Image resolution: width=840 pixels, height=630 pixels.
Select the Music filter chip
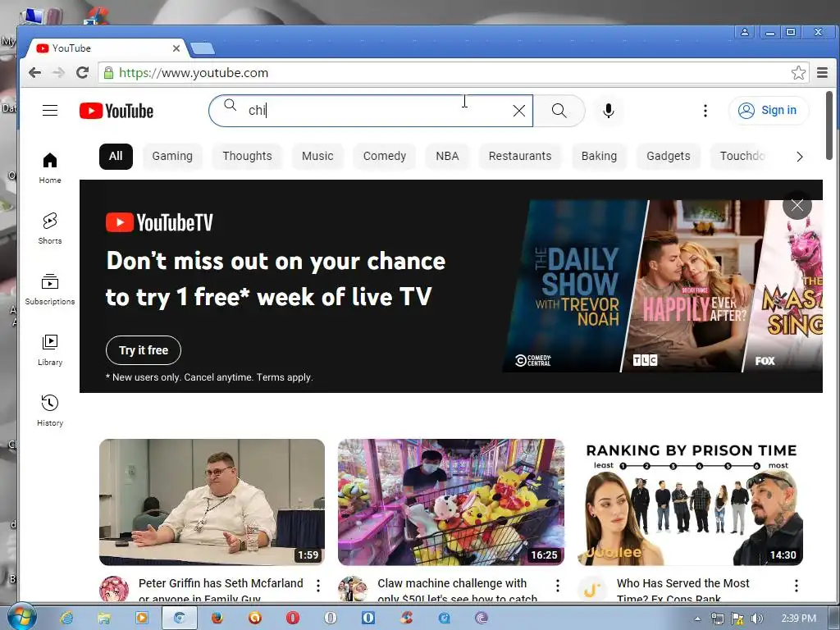(x=317, y=156)
